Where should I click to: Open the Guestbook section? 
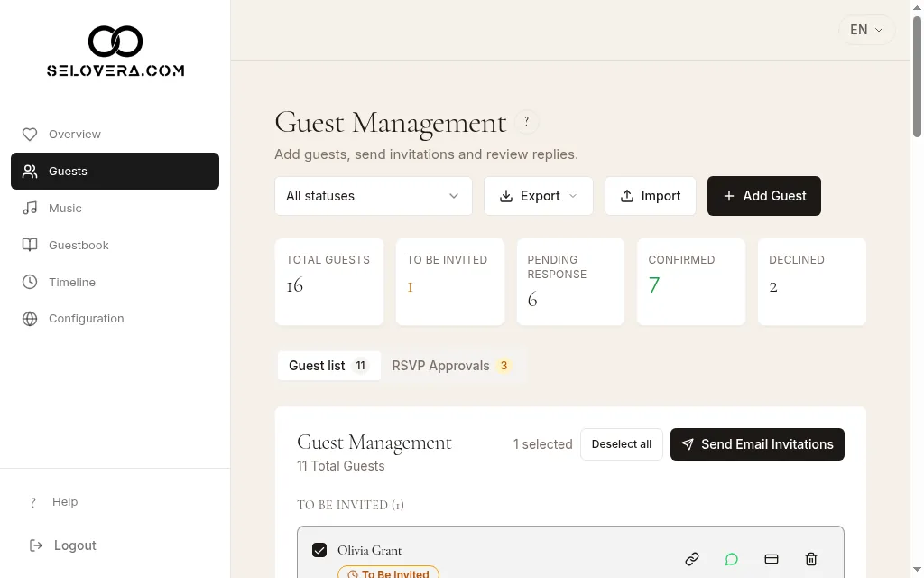point(115,245)
